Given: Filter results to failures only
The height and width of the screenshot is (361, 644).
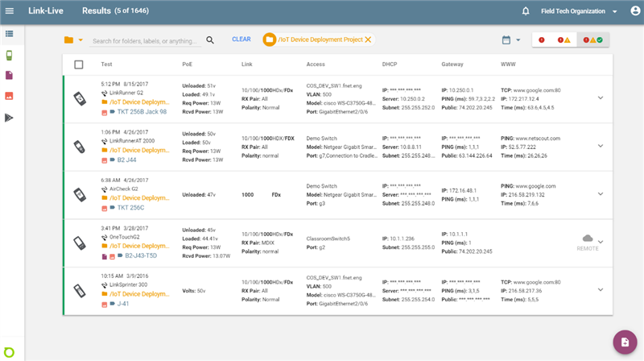Looking at the screenshot, I should click(x=542, y=39).
